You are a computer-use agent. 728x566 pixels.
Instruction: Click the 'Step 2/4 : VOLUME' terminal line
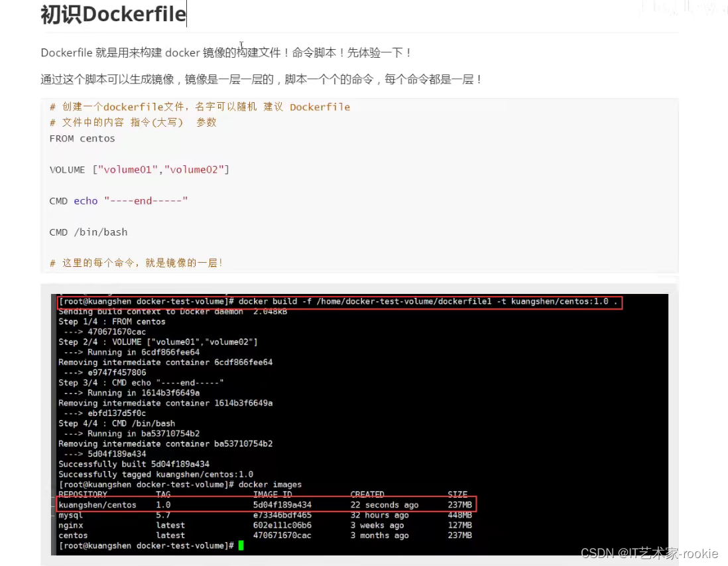158,342
